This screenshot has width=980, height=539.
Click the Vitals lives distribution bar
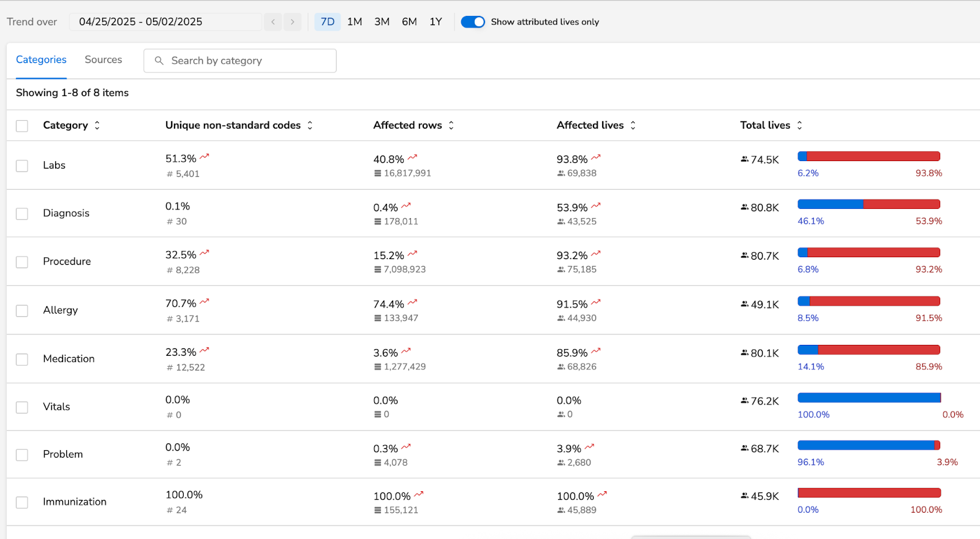pyautogui.click(x=869, y=398)
